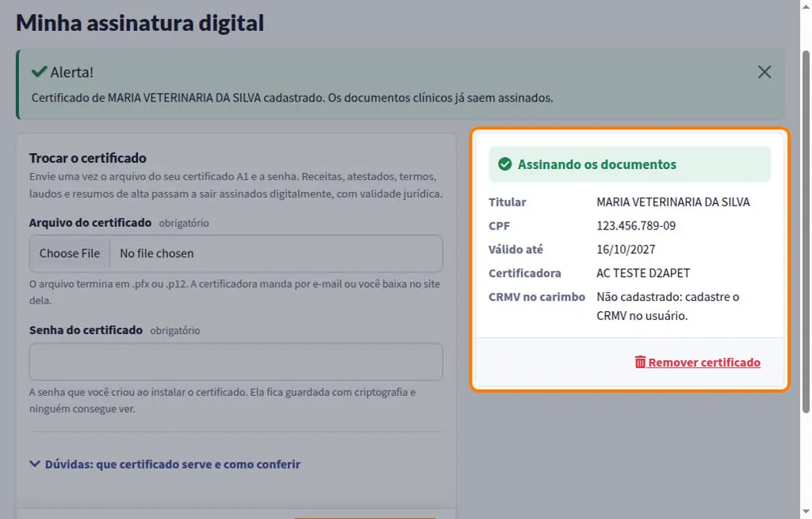Viewport: 812px width, 519px height.
Task: Click the hint about the password stored com criptografia
Action: pyautogui.click(x=223, y=400)
